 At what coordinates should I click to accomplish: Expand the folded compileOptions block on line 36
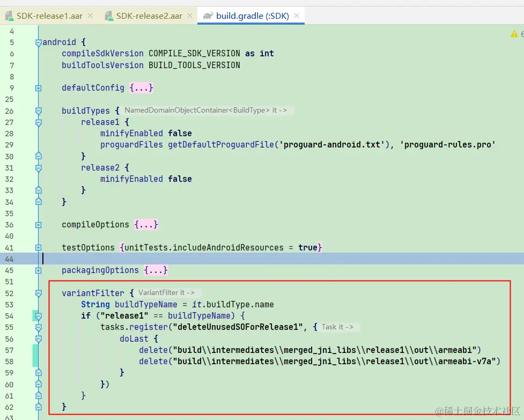pyautogui.click(x=39, y=225)
